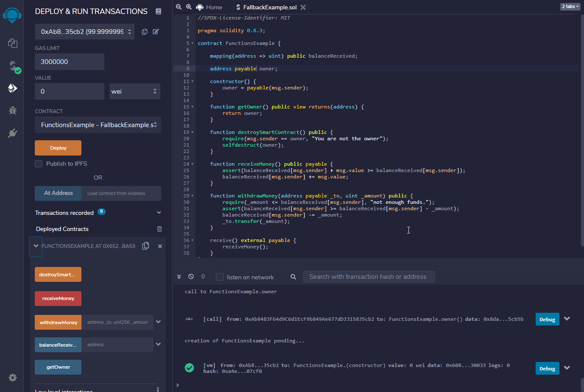
Task: Collapse the terminal with double-chevron icon
Action: click(x=179, y=277)
